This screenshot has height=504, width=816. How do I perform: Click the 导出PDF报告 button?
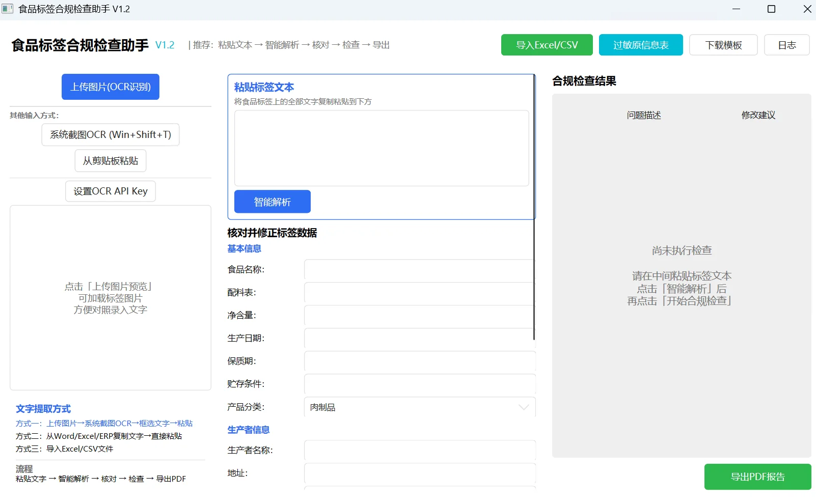757,477
